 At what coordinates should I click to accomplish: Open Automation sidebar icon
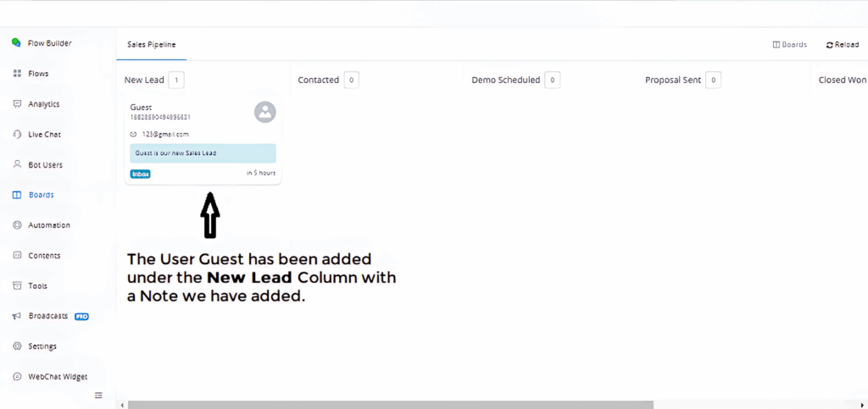coord(17,225)
